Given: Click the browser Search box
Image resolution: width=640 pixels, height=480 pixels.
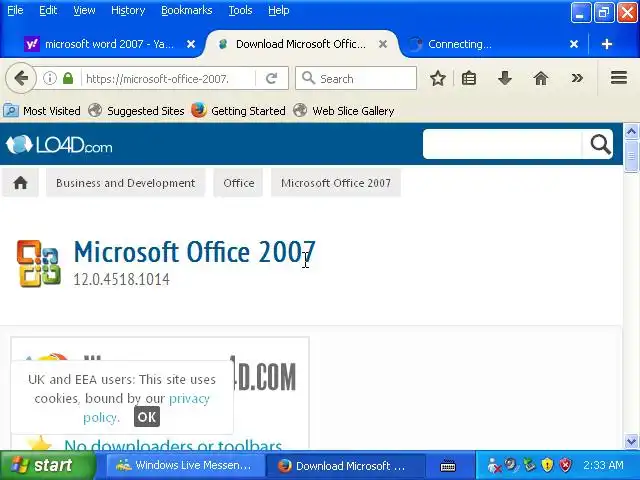Looking at the screenshot, I should [x=356, y=78].
